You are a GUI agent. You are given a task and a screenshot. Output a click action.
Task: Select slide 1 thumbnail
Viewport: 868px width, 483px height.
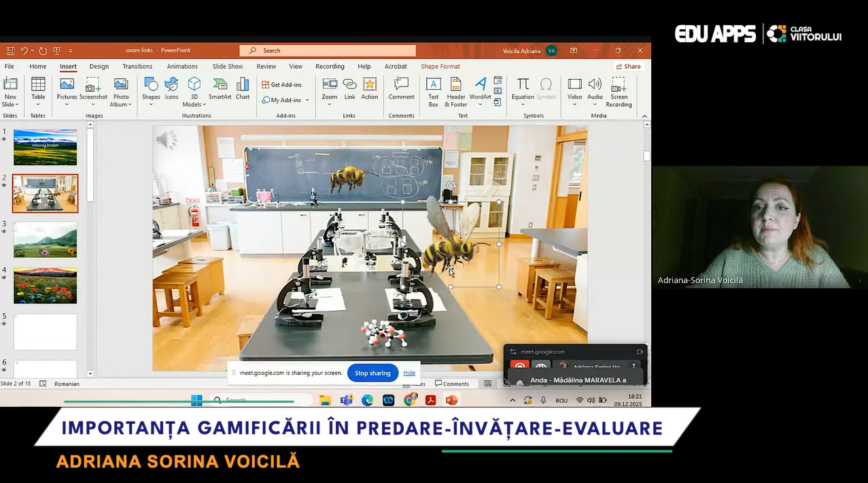pyautogui.click(x=45, y=147)
